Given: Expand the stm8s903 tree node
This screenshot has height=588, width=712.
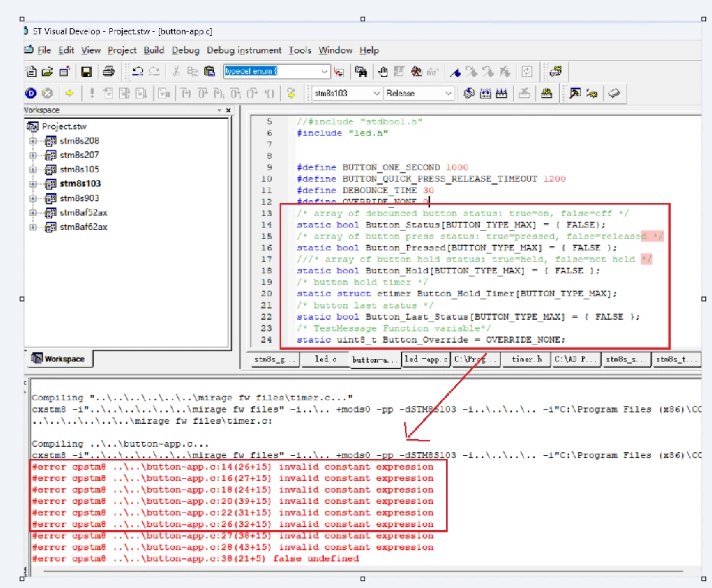Looking at the screenshot, I should 33,199.
